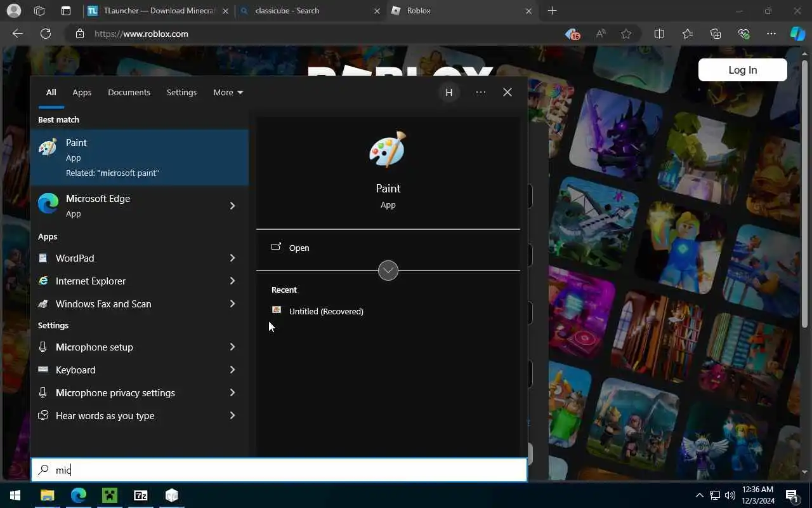This screenshot has width=812, height=508.
Task: Expand WordPad result chevron
Action: [x=232, y=258]
